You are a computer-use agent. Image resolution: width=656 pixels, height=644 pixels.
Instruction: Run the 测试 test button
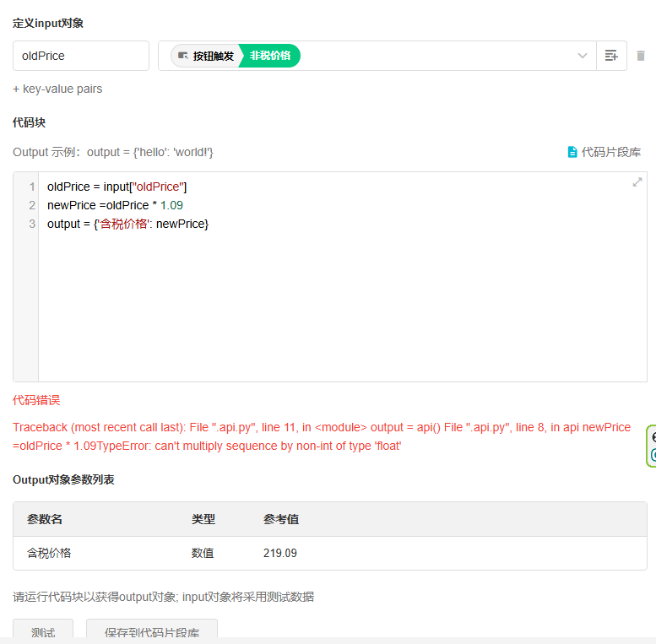43,630
